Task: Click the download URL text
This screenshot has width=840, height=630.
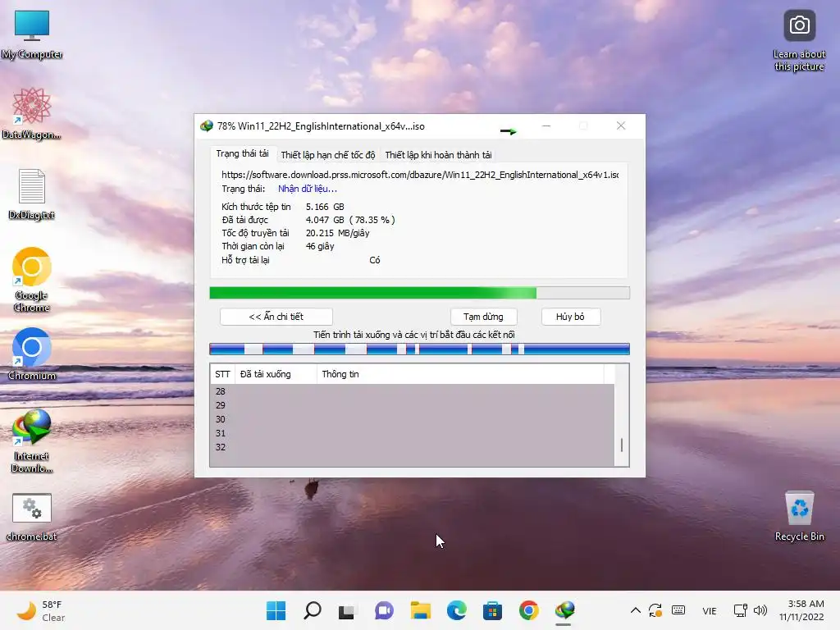Action: tap(420, 175)
